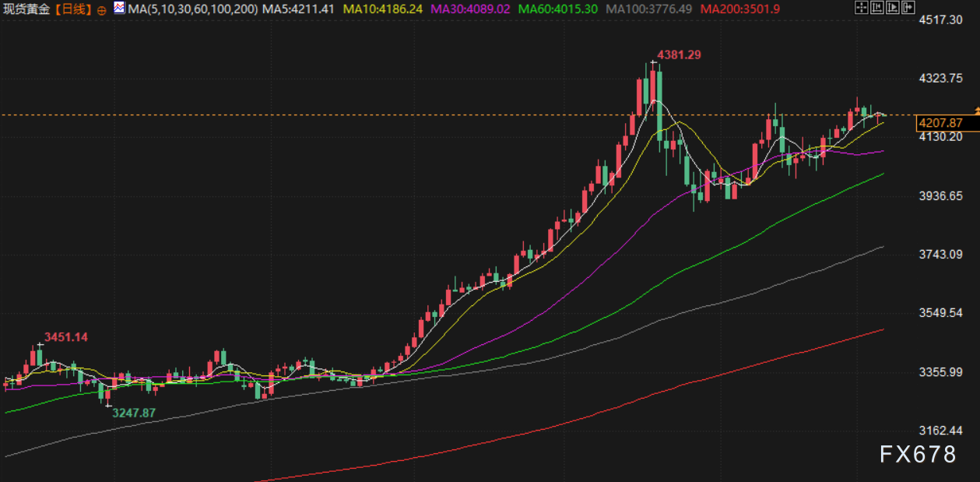Open MA(5,10,30,60,100,200) indicator settings
980x482 pixels.
coord(192,9)
